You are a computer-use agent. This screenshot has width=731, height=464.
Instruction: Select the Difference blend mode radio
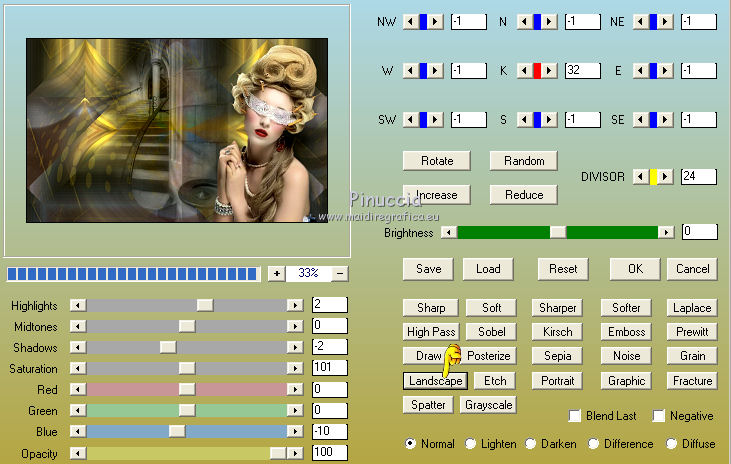[593, 443]
